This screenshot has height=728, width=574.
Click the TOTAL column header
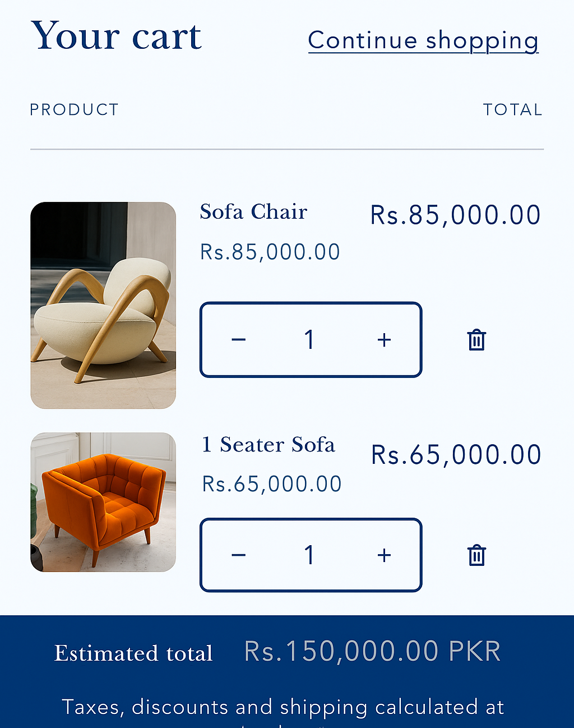pyautogui.click(x=512, y=109)
